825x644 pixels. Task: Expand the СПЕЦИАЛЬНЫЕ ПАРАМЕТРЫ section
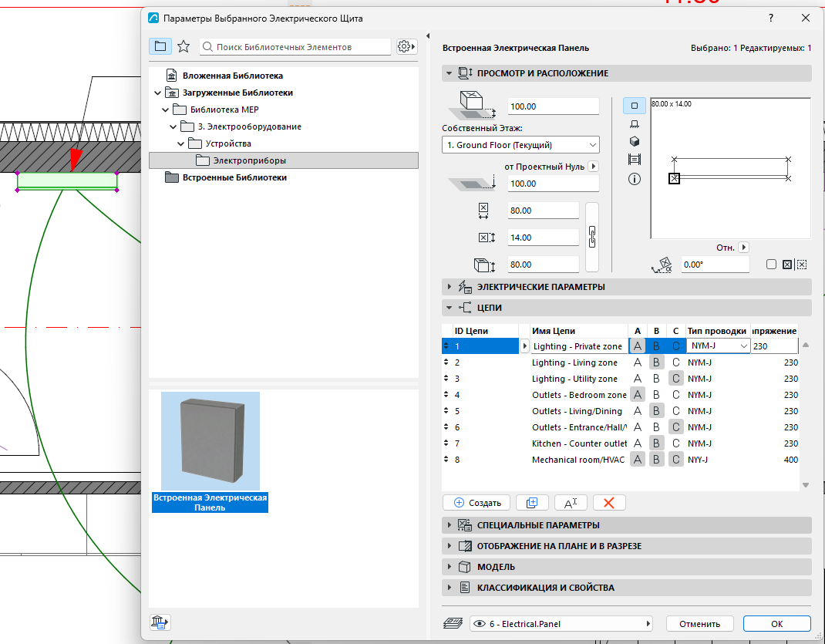coord(449,525)
